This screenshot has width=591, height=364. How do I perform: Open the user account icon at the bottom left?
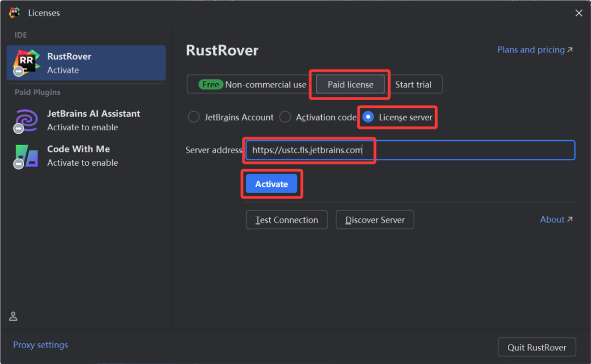pos(13,316)
